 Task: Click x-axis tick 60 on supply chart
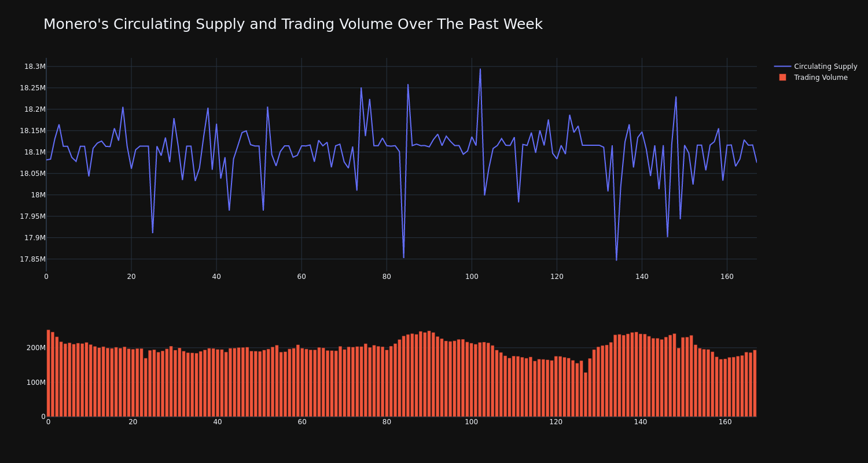click(x=301, y=277)
